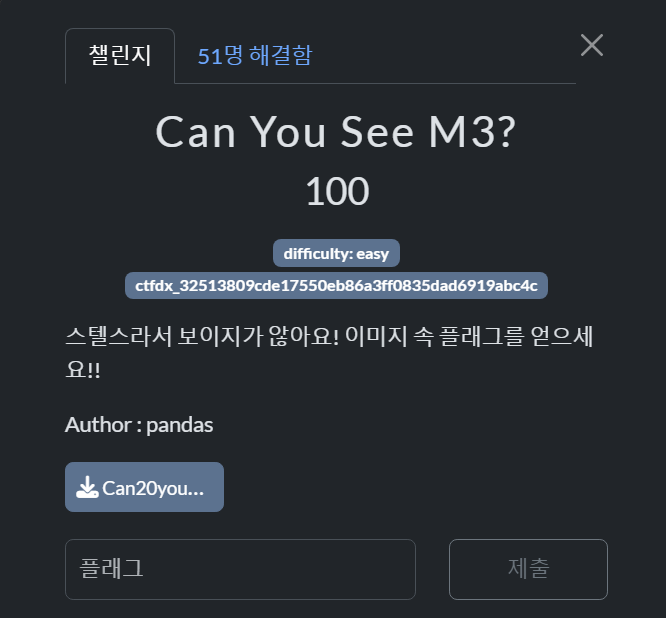Select the difficulty: easy tag
The width and height of the screenshot is (666, 618).
[x=336, y=253]
